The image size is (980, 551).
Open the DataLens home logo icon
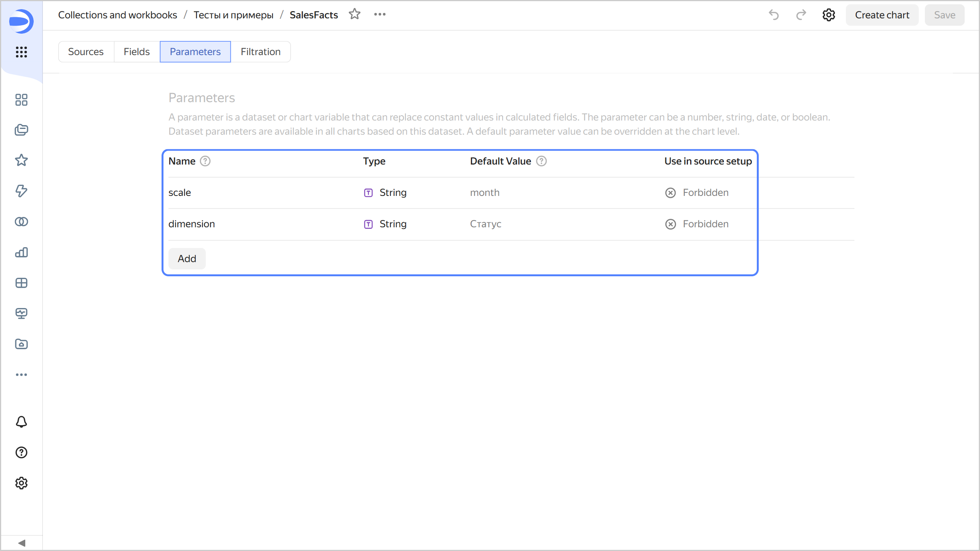coord(21,21)
